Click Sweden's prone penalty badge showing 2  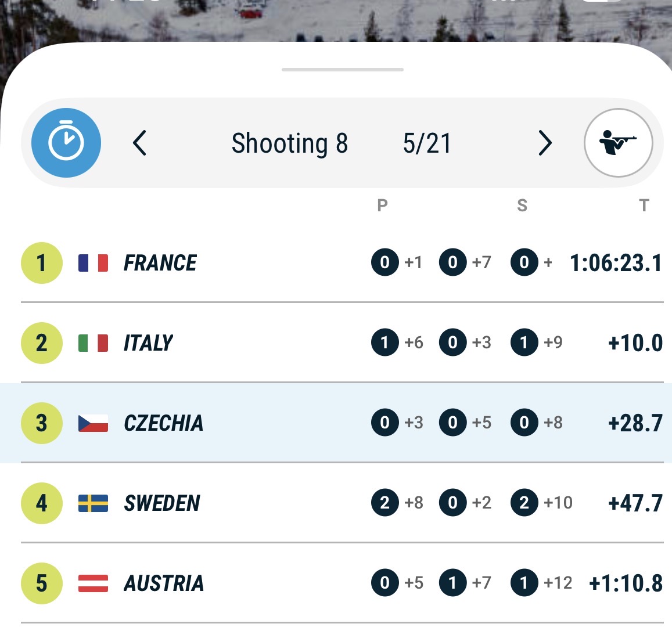[x=384, y=503]
